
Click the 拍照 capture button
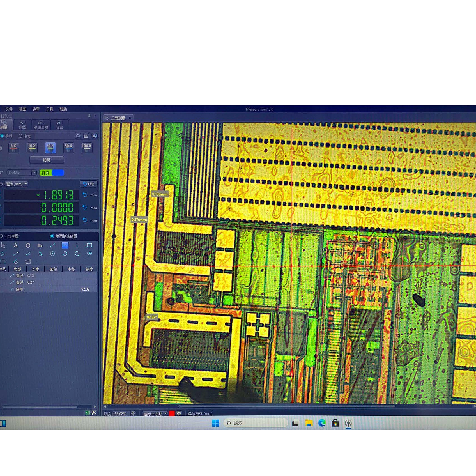pyautogui.click(x=47, y=160)
